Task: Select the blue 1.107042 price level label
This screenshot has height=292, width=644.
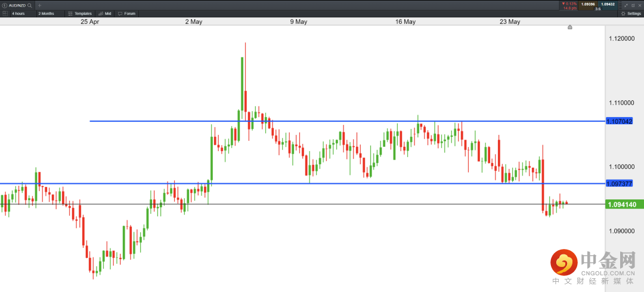Action: point(619,121)
